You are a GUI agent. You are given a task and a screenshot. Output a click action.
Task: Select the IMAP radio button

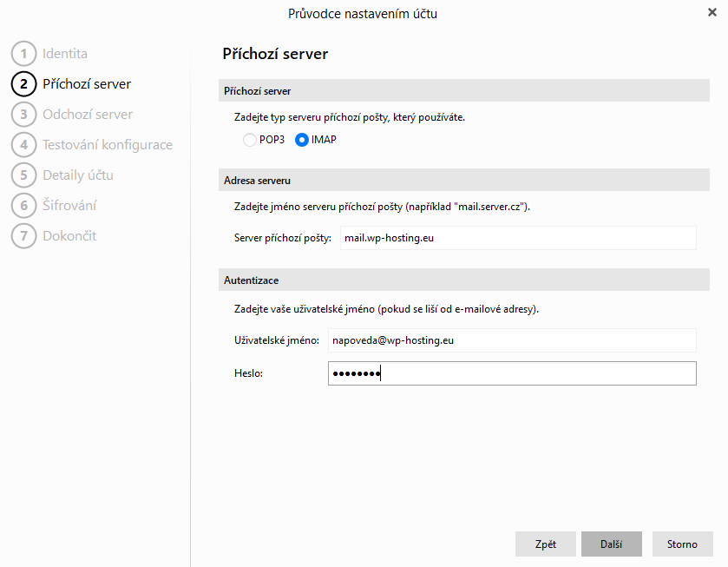pos(302,140)
